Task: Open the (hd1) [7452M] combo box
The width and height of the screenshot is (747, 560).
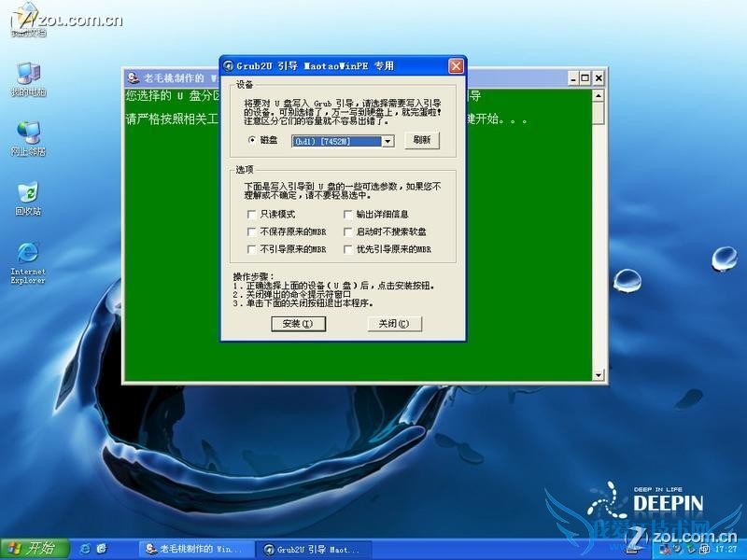Action: click(x=343, y=142)
